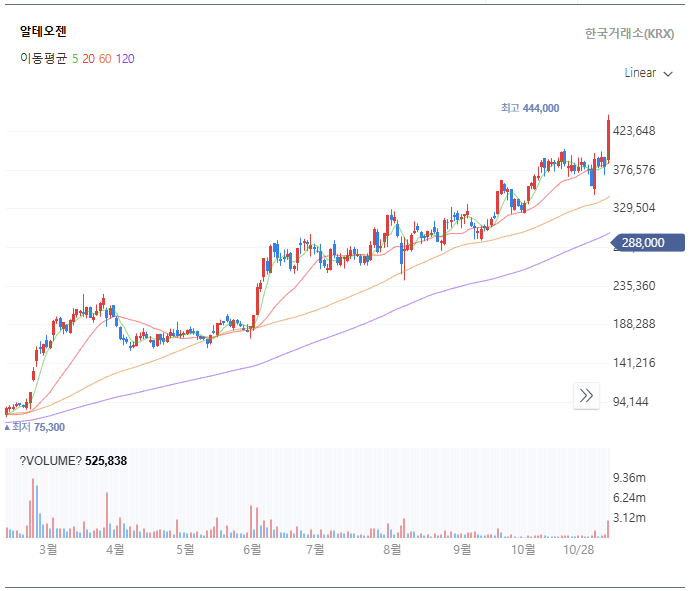Image resolution: width=693 pixels, height=591 pixels.
Task: Click the 6월 date axis label
Action: pos(252,549)
